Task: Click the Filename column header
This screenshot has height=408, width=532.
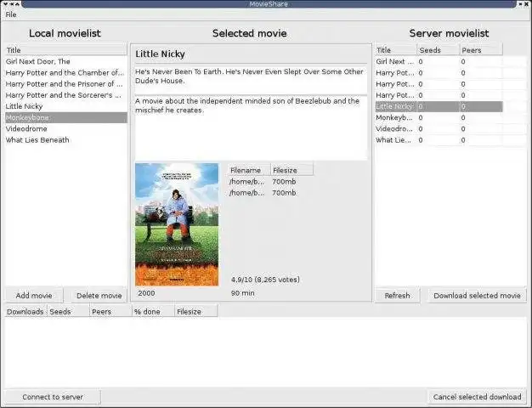Action: (x=249, y=170)
